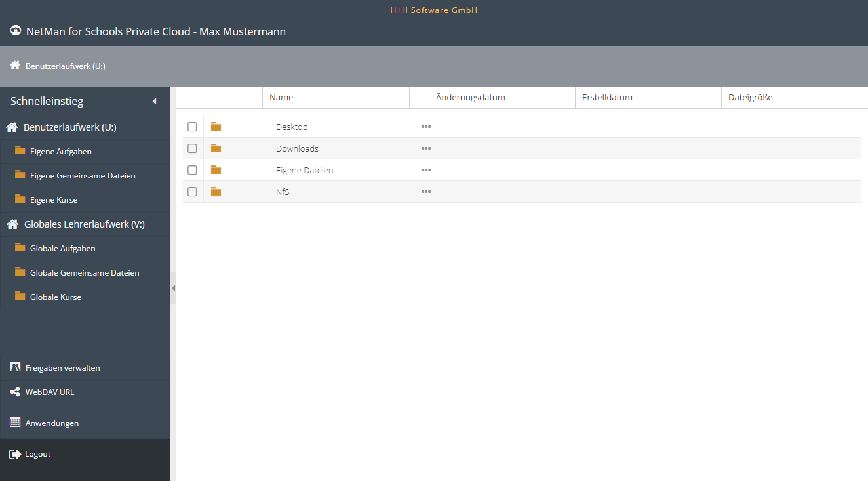
Task: Open Globale Aufgaben in sidebar
Action: click(63, 249)
